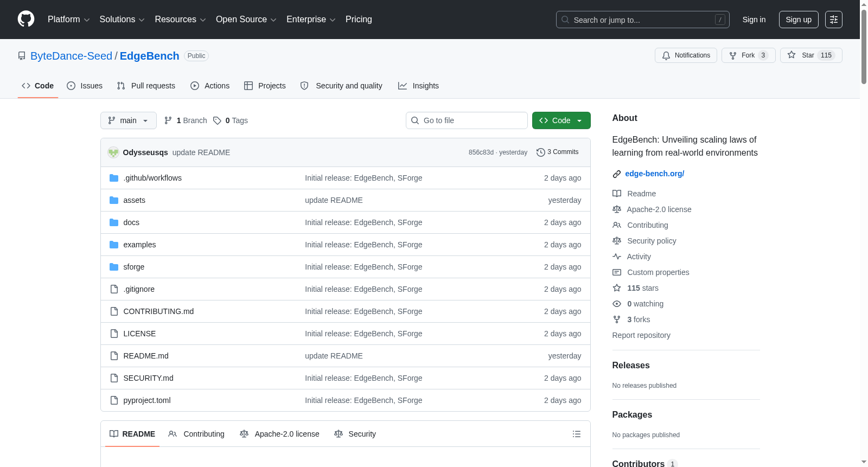The height and width of the screenshot is (467, 868).
Task: Open the Pricing page
Action: pos(359,20)
